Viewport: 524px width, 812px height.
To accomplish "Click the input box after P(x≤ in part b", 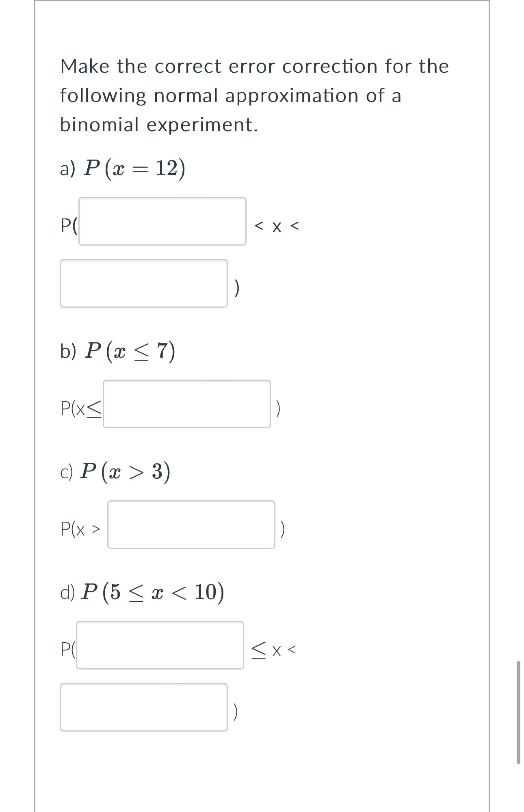I will (x=188, y=404).
